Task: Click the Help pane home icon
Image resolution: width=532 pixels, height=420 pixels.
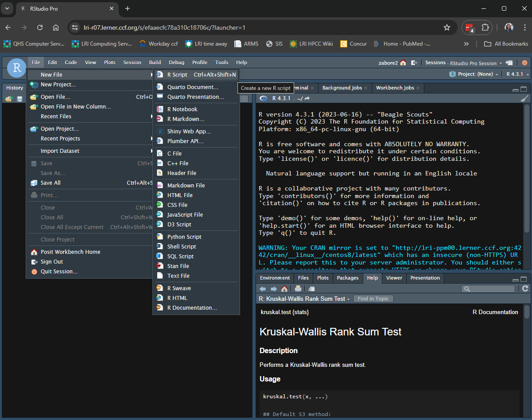Action: click(x=284, y=289)
